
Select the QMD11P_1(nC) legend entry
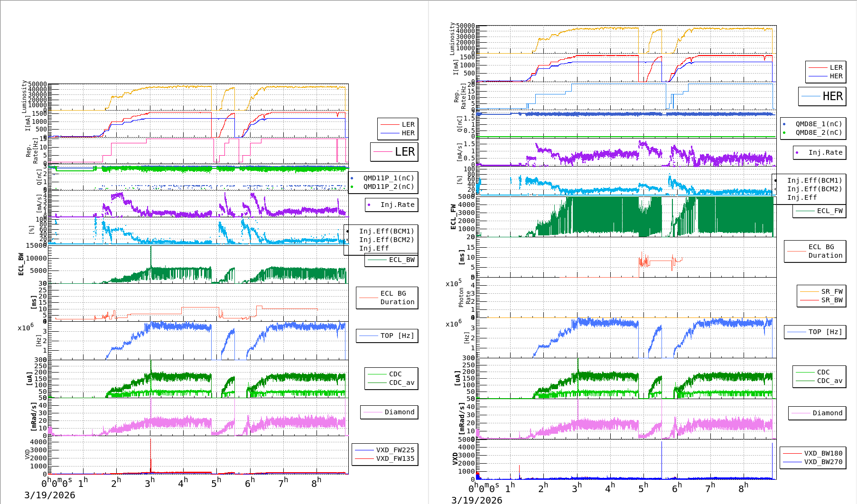388,178
